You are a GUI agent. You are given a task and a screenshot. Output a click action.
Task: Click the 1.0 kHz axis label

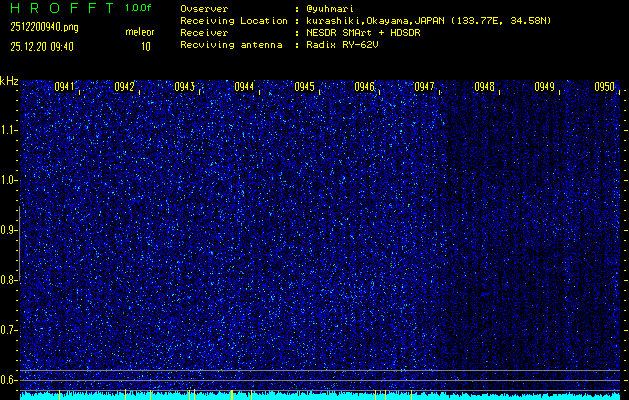click(x=8, y=180)
